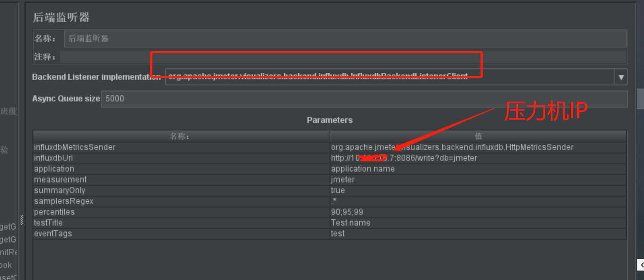Select the summaryOnly parameter name cell
Screen dimensions: 644x280
tap(181, 191)
